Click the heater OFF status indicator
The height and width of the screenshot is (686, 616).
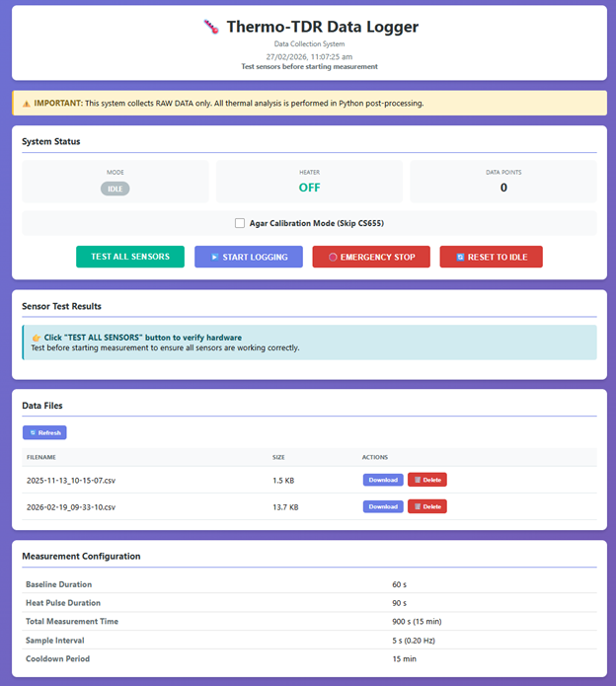point(309,188)
